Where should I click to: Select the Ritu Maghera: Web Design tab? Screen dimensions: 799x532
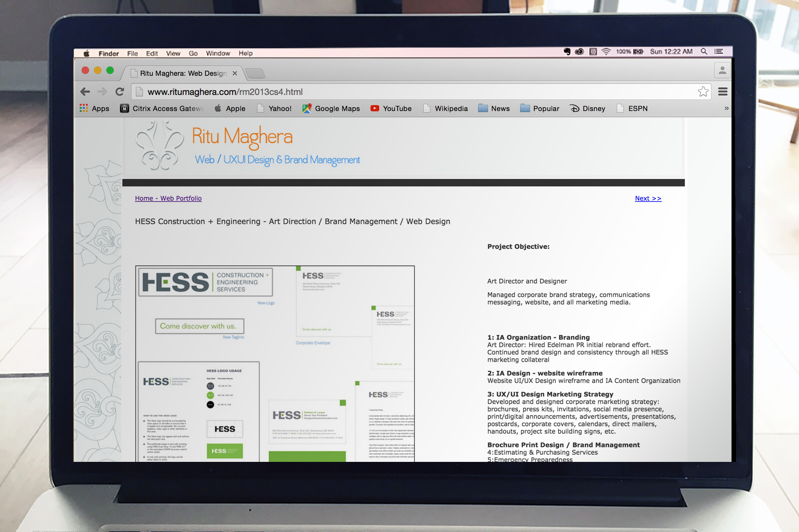pyautogui.click(x=183, y=73)
